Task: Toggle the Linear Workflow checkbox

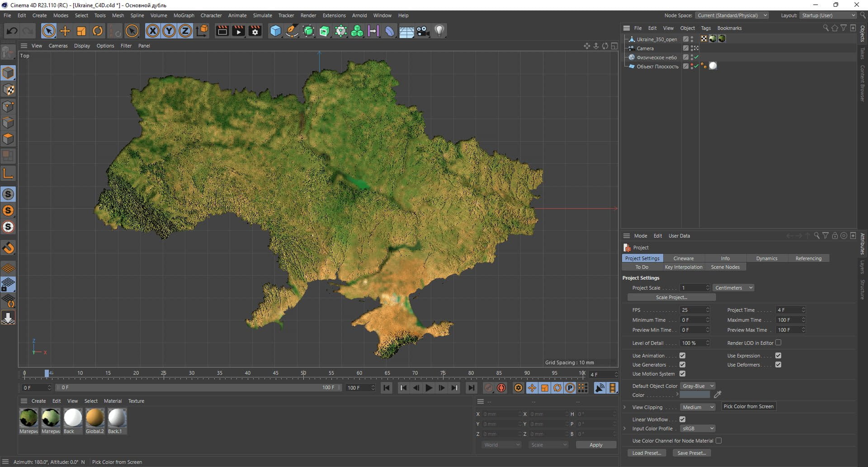Action: coord(682,419)
